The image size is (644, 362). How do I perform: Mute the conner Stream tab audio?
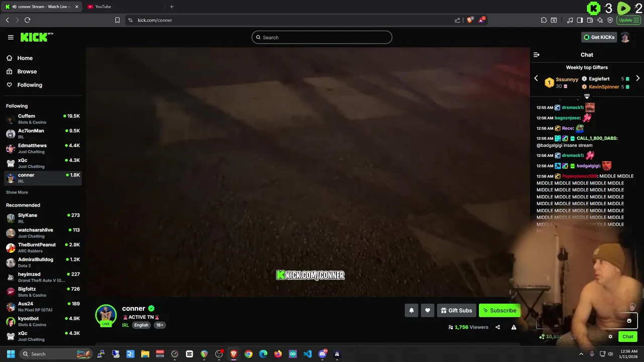click(x=14, y=7)
